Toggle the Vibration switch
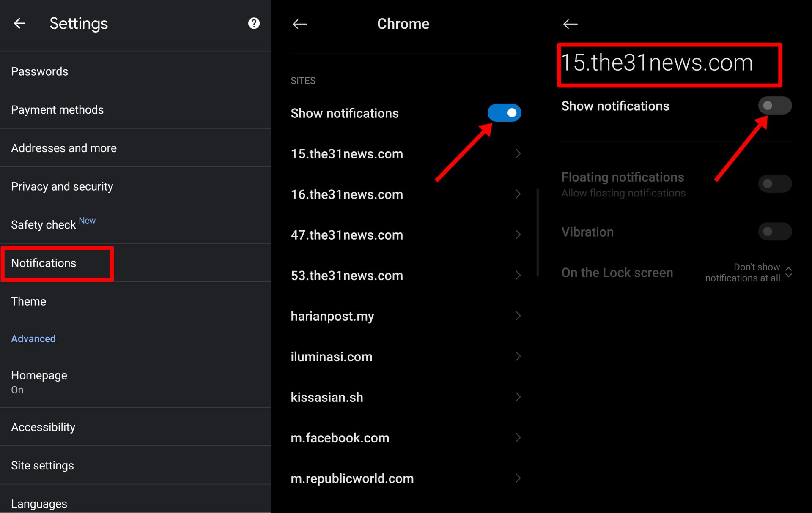812x513 pixels. [x=774, y=232]
